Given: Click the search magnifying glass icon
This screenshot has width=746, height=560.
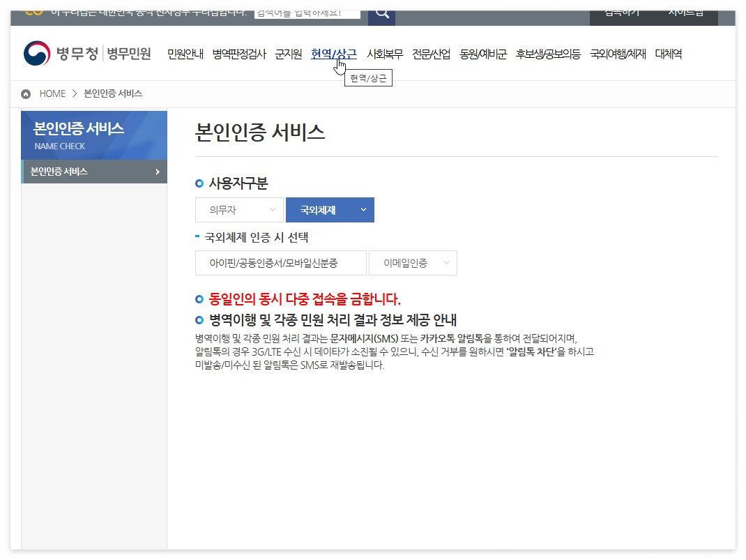Looking at the screenshot, I should [381, 13].
